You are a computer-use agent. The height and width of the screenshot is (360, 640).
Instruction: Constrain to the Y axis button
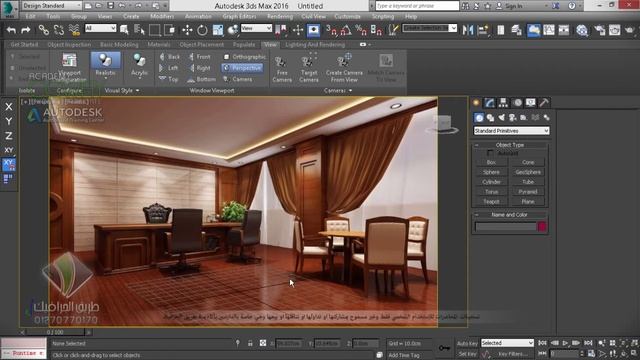[9, 121]
